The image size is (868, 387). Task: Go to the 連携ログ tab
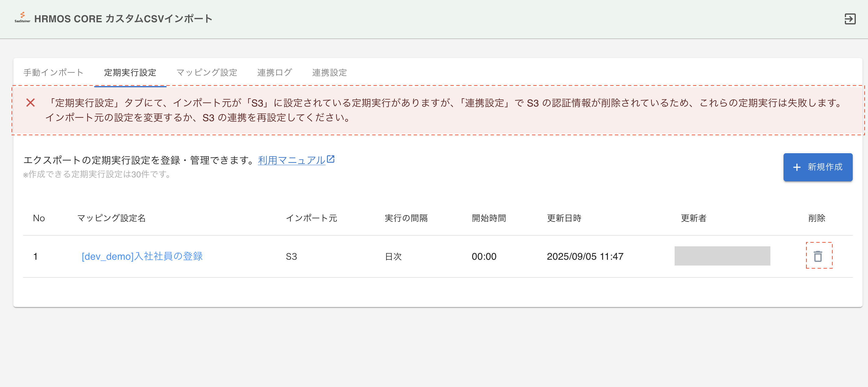[274, 72]
